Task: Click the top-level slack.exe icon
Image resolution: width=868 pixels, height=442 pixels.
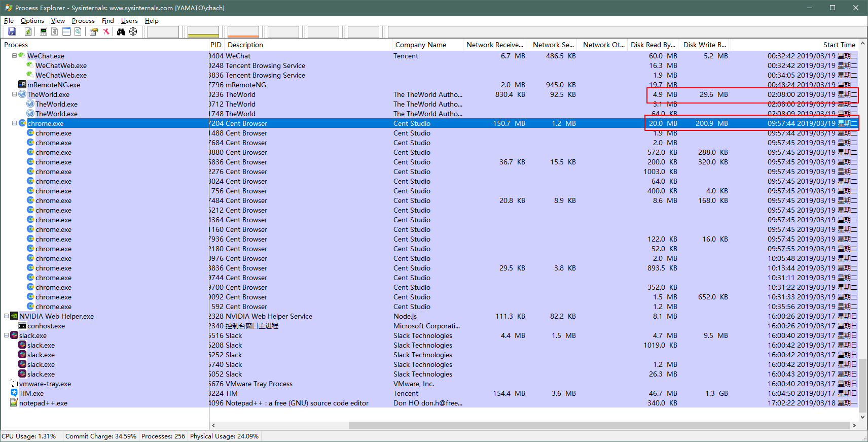Action: 14,335
